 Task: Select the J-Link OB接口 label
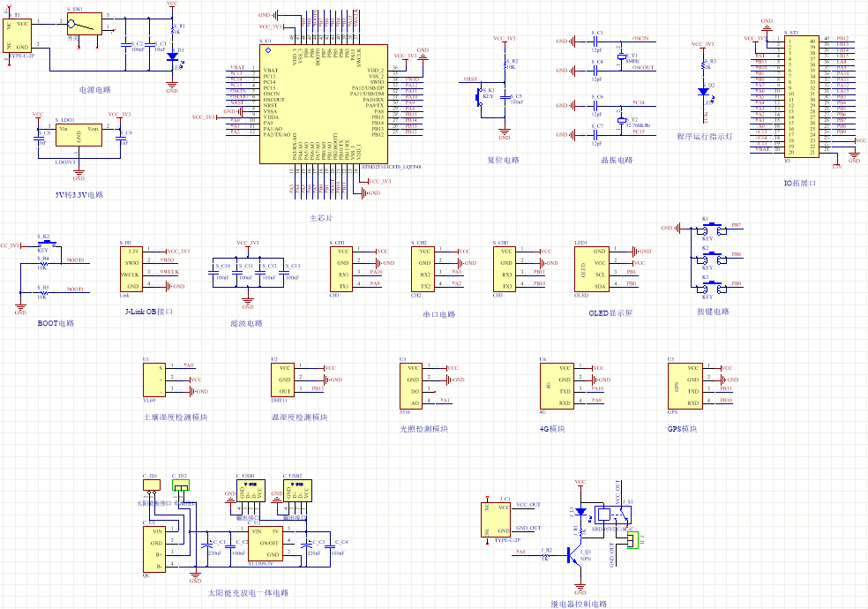point(148,312)
